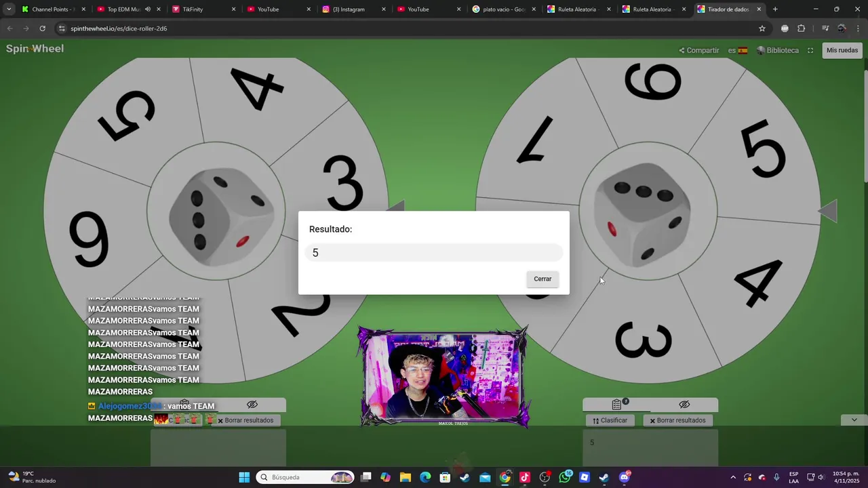
Task: Open the media controls button
Action: click(x=825, y=28)
